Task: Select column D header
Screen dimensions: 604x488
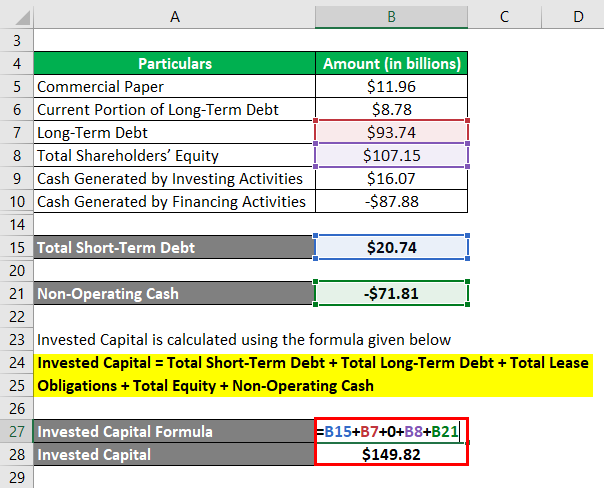Action: coord(577,16)
